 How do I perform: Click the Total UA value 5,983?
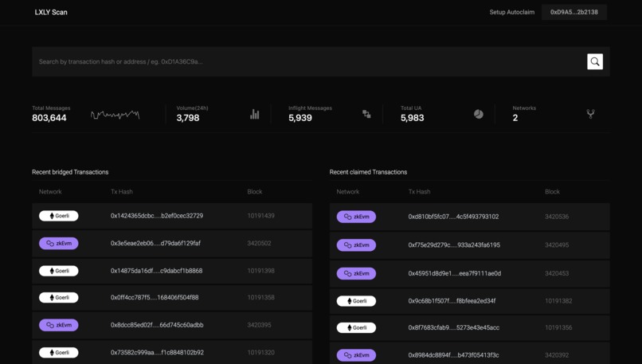pyautogui.click(x=413, y=118)
